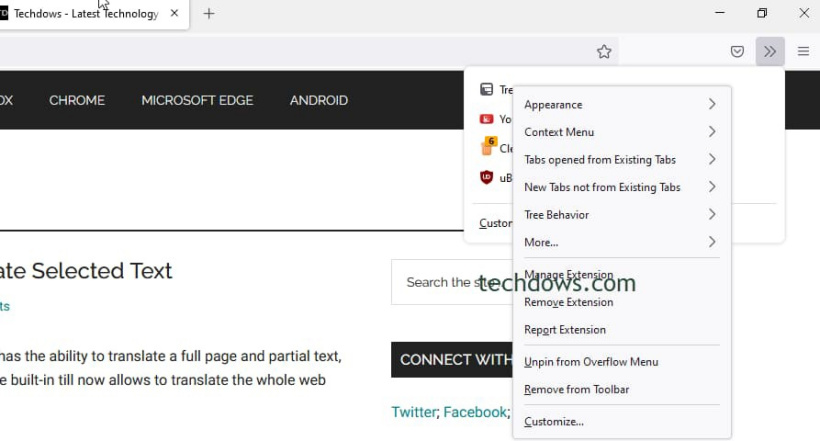Click the Search the site input field
Screen dimensions: 820x441
pyautogui.click(x=452, y=282)
